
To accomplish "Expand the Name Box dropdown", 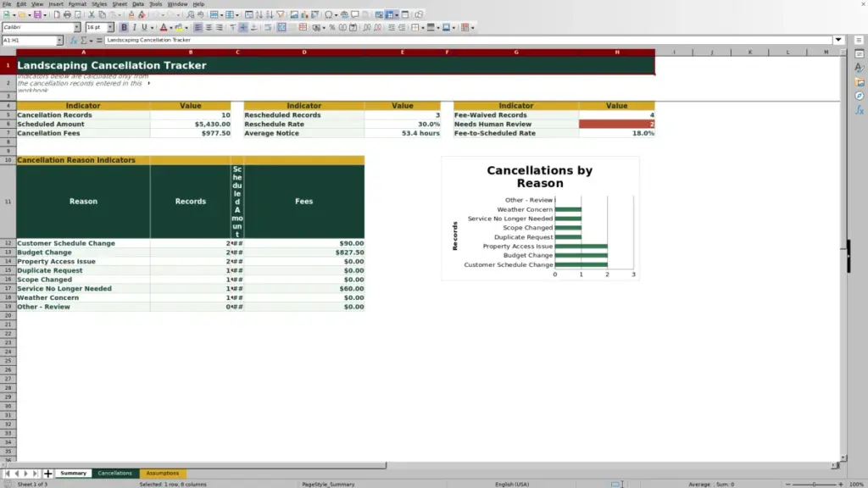I will [59, 41].
